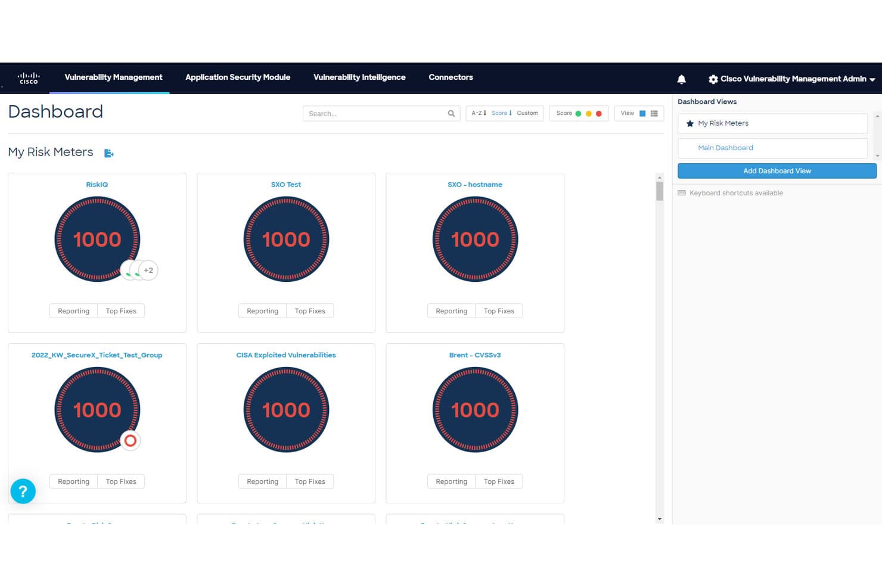882x588 pixels.
Task: Click scroll up arrow in Dashboard Views list
Action: coord(877,116)
